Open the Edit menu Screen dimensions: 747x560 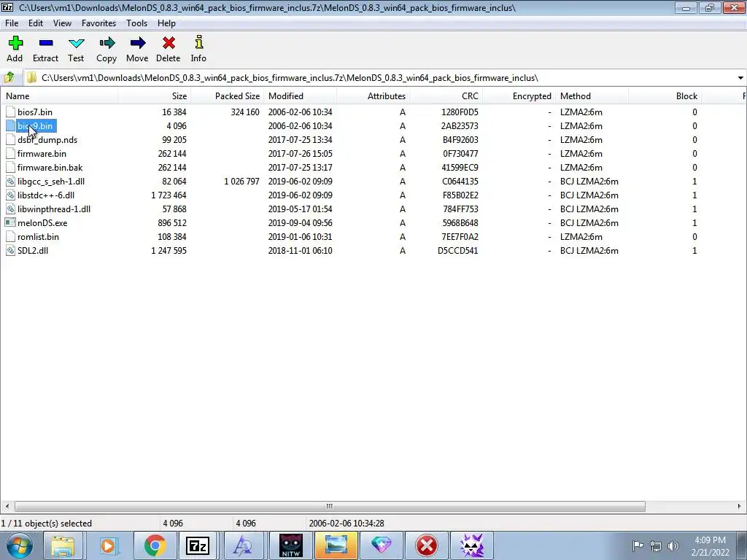click(36, 23)
